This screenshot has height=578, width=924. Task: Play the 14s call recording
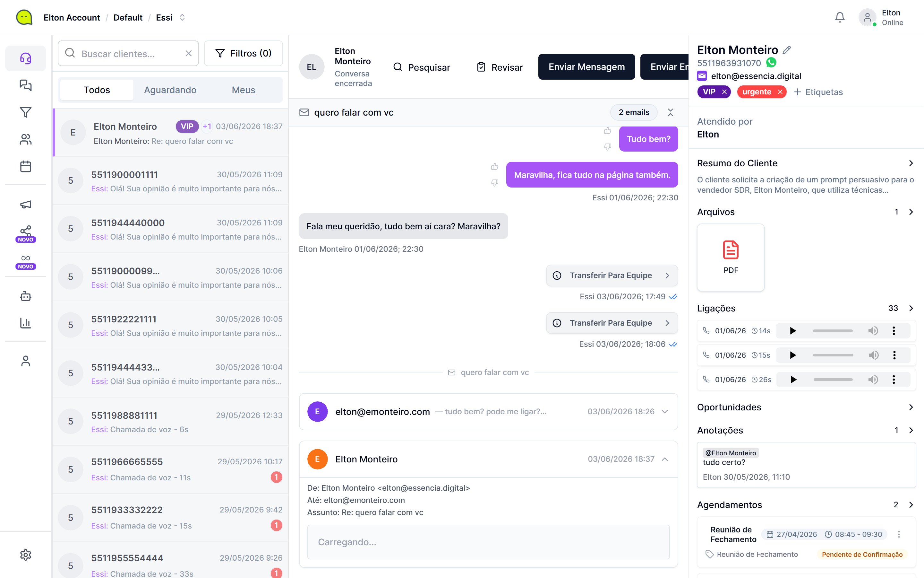click(793, 331)
